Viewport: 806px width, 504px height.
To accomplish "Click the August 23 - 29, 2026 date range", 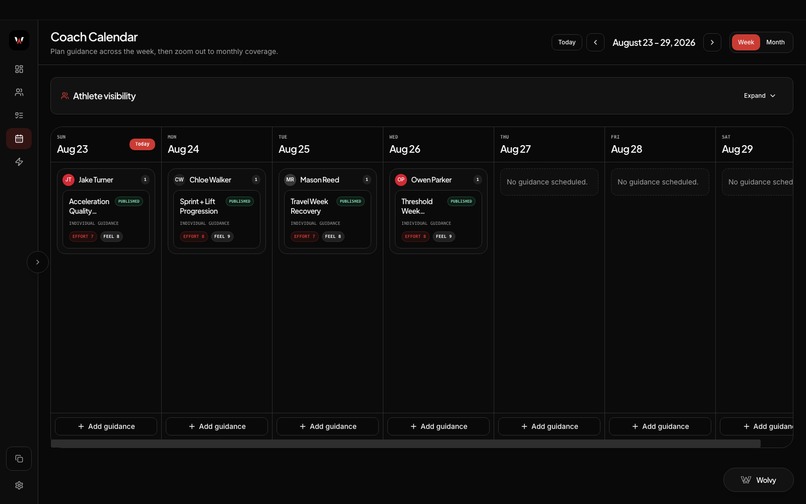I will point(653,42).
